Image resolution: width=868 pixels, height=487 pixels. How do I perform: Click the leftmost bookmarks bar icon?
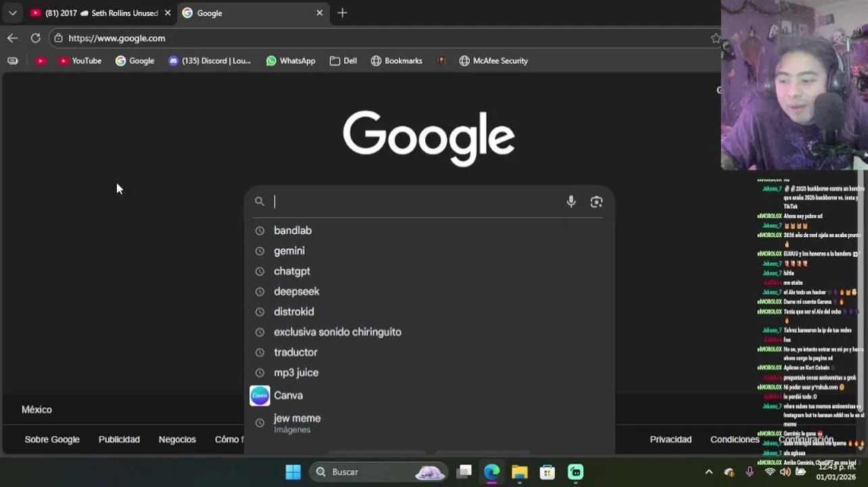(x=12, y=61)
